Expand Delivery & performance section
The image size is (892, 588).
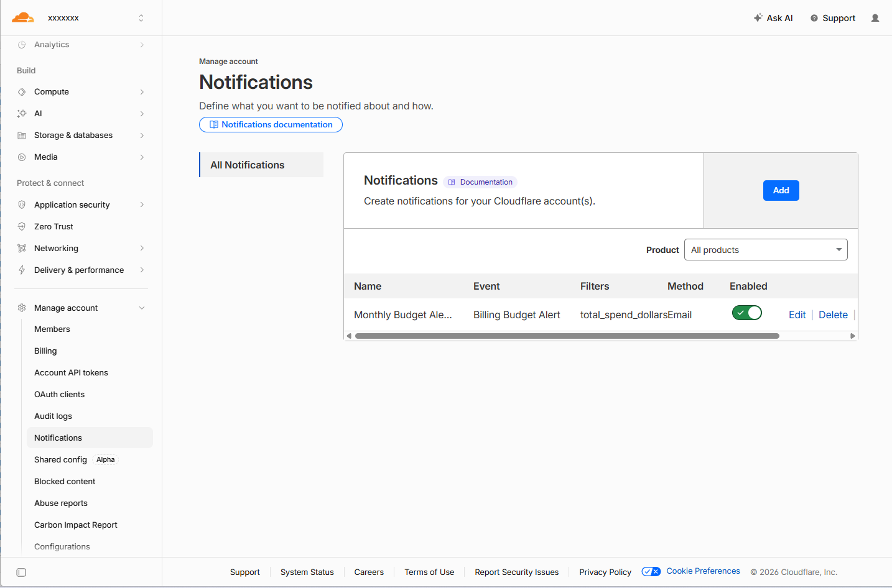coord(142,270)
